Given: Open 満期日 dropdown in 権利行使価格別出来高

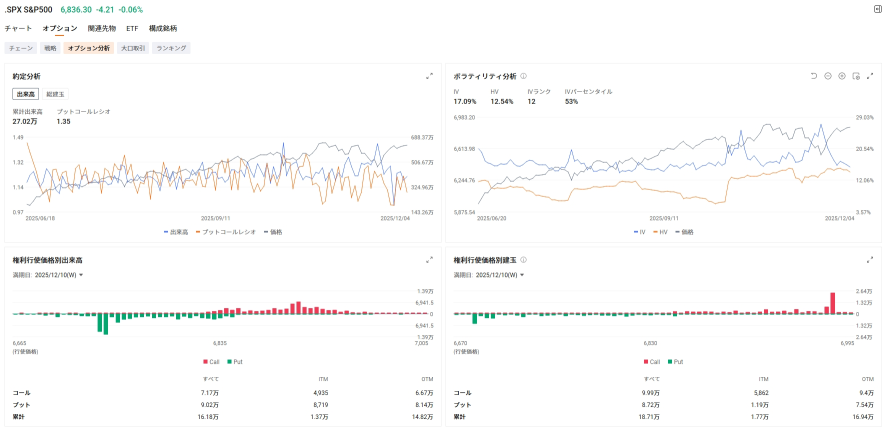Looking at the screenshot, I should pyautogui.click(x=59, y=275).
